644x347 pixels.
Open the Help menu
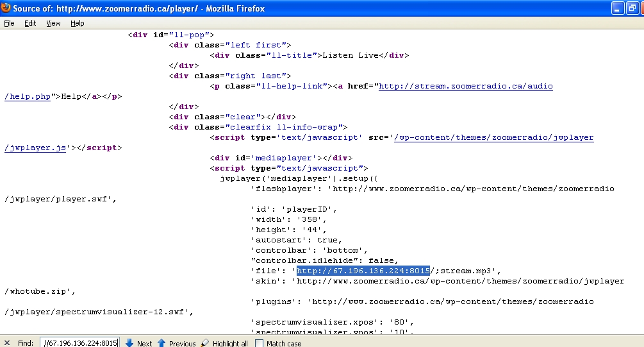click(77, 23)
